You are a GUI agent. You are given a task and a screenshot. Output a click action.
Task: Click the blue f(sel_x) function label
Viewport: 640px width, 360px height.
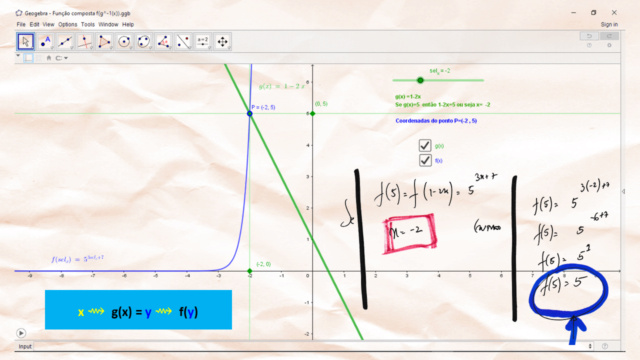point(78,259)
